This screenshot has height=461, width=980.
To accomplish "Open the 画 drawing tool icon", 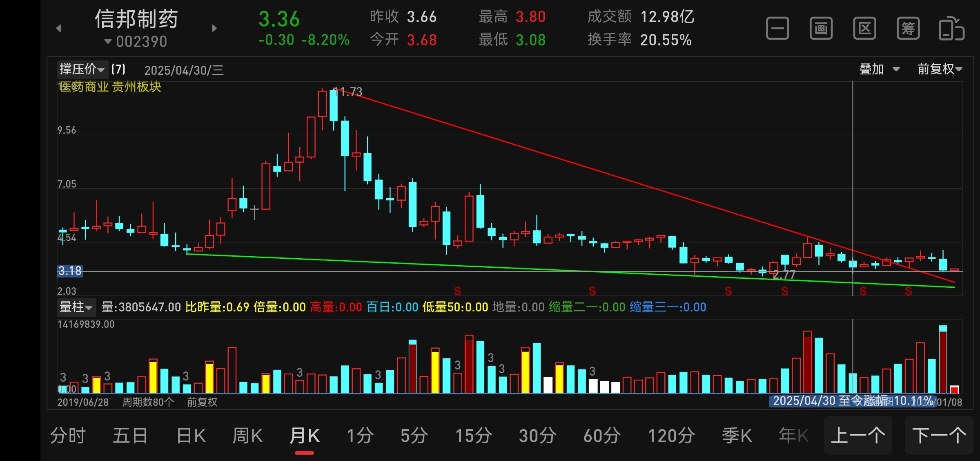I will [821, 29].
